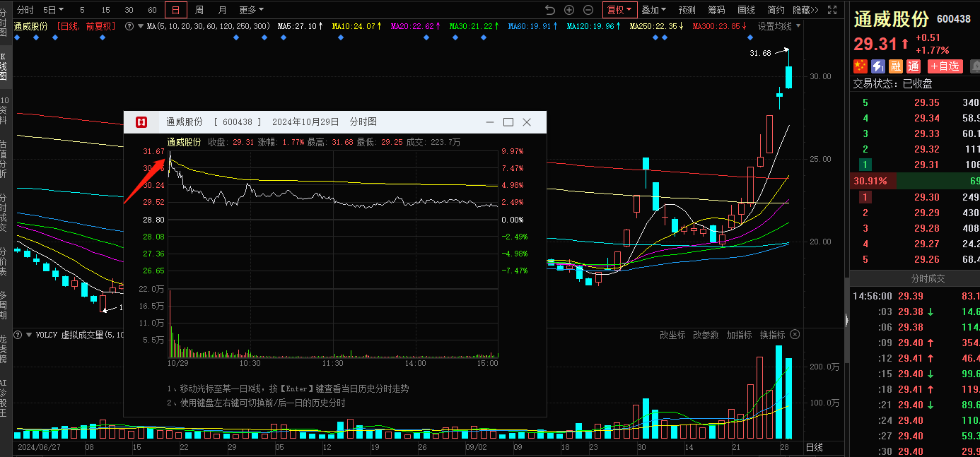This screenshot has width=980, height=457.
Task: Add stock with the +自选 button
Action: 945,66
